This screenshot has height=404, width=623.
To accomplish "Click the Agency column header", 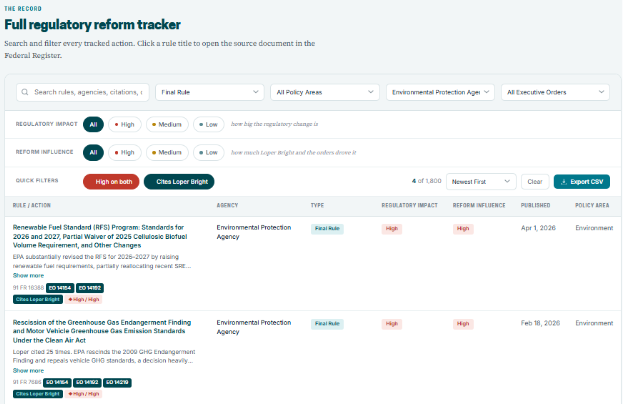I will [227, 205].
